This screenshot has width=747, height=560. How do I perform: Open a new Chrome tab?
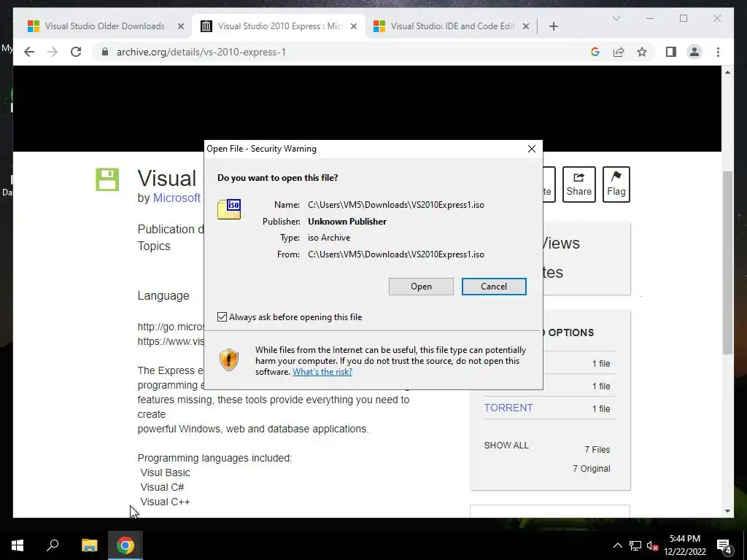coord(553,26)
